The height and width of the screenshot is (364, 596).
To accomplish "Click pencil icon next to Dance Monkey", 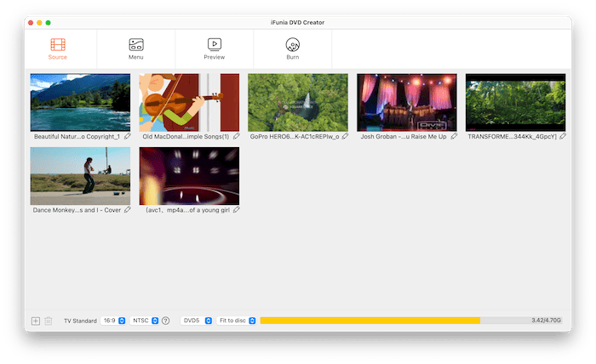I will pyautogui.click(x=127, y=209).
